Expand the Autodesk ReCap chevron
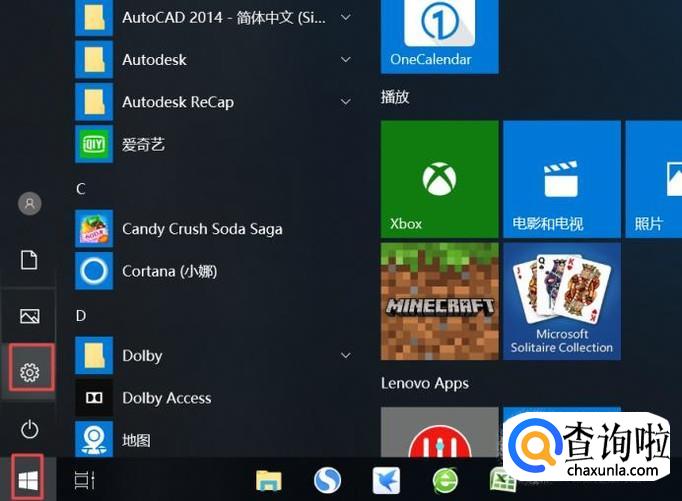 click(346, 102)
